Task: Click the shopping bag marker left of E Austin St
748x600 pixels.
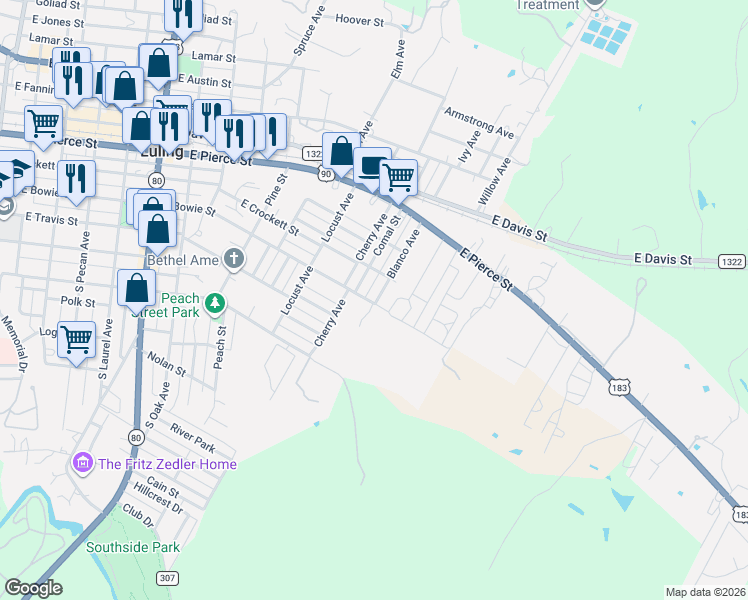Action: 125,86
